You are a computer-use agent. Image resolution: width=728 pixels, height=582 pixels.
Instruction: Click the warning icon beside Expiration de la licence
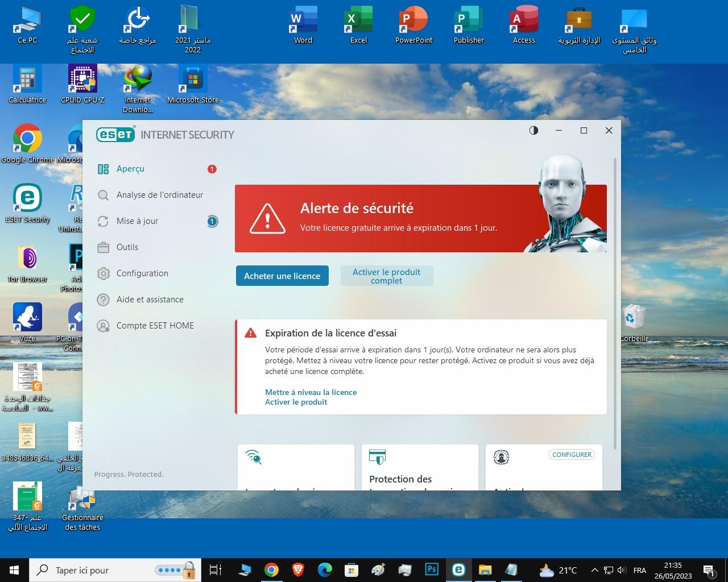pyautogui.click(x=250, y=333)
